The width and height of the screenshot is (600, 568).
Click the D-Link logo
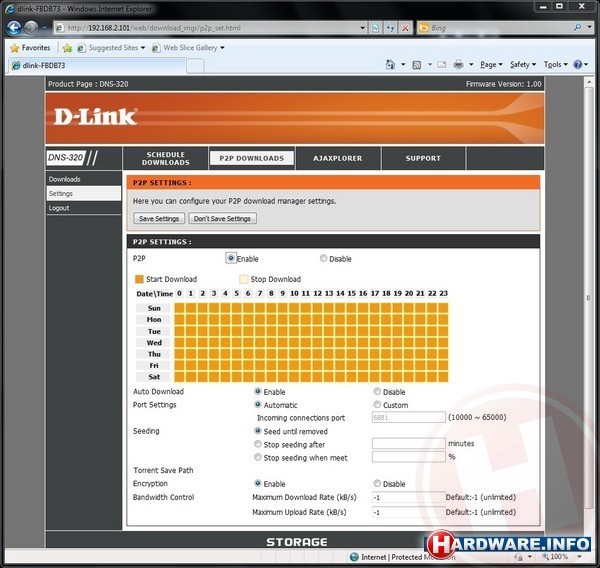(95, 116)
